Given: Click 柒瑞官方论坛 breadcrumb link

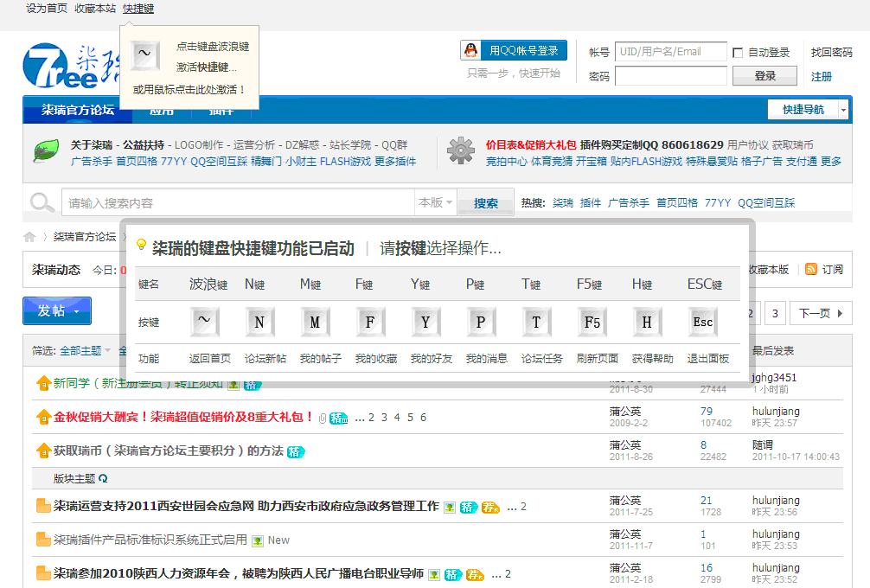Looking at the screenshot, I should click(x=85, y=237).
